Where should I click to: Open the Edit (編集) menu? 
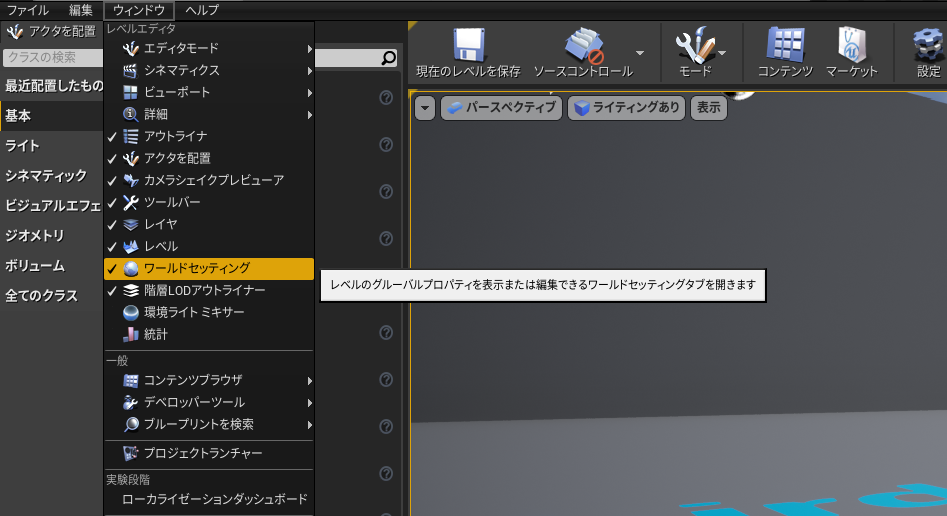point(80,10)
